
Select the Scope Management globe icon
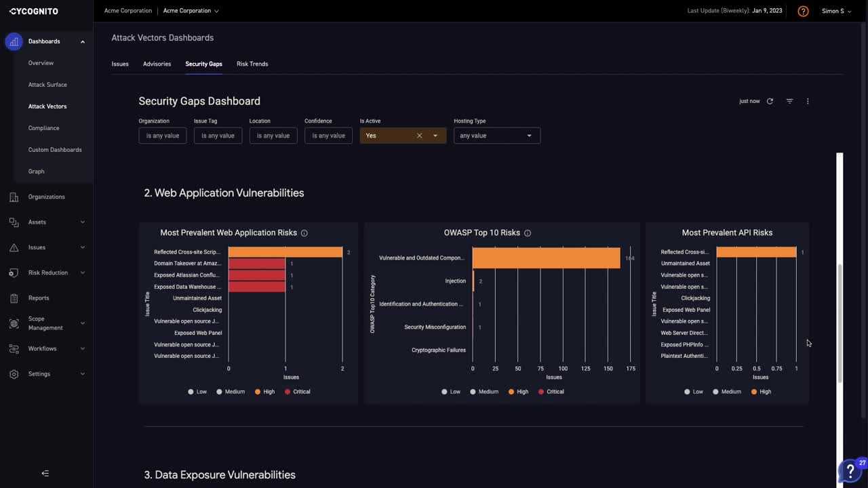pos(14,323)
